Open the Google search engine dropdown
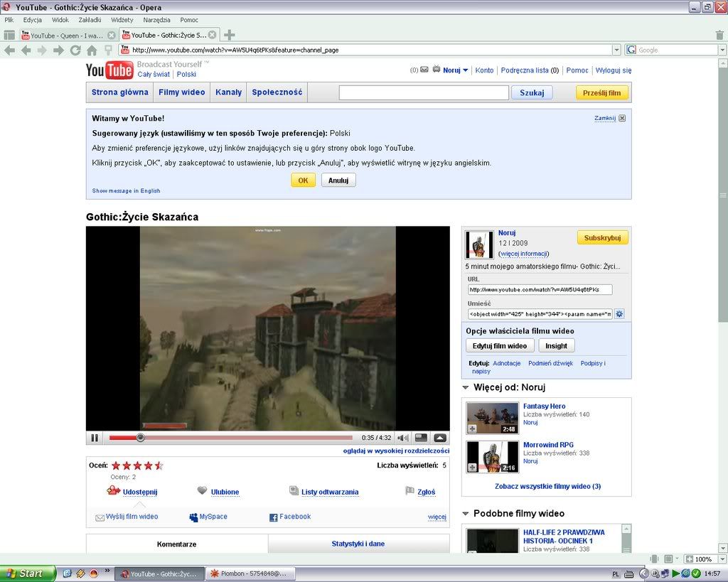 pyautogui.click(x=722, y=50)
